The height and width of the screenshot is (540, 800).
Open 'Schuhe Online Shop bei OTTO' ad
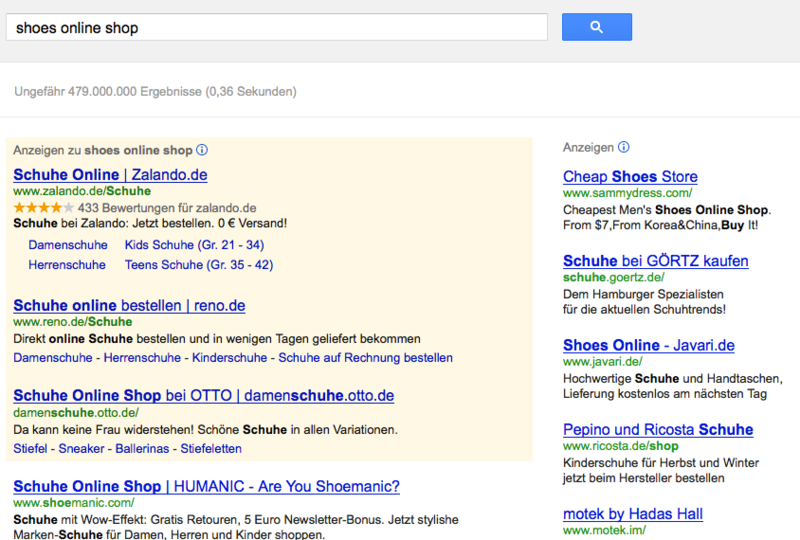[x=203, y=396]
